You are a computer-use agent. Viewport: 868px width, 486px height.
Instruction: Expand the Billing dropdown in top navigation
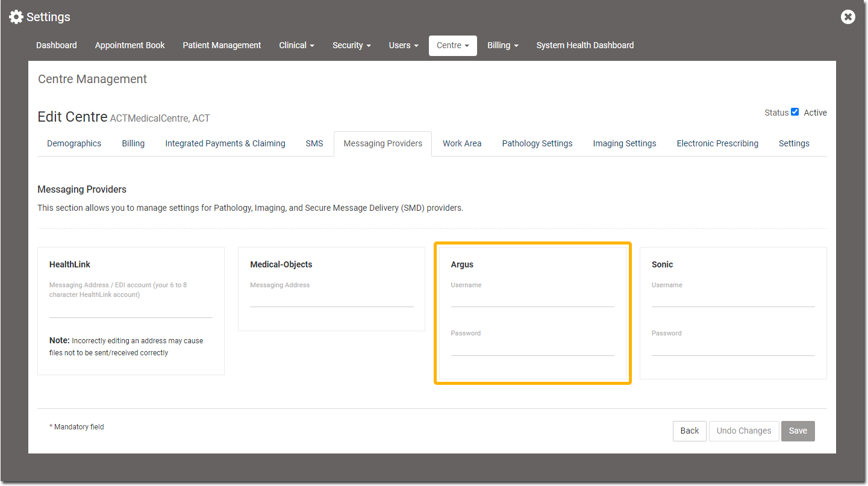[503, 45]
